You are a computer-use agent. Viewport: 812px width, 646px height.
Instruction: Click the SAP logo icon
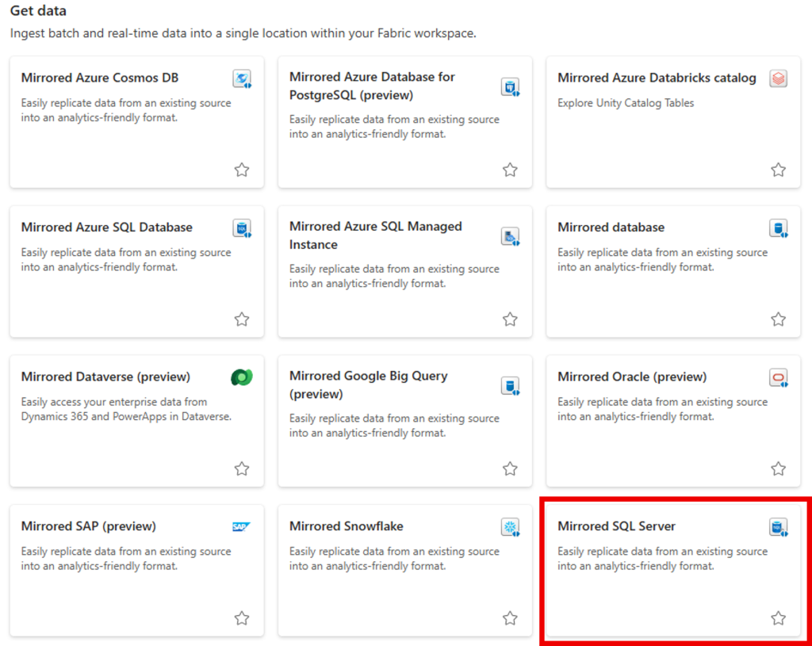tap(242, 526)
